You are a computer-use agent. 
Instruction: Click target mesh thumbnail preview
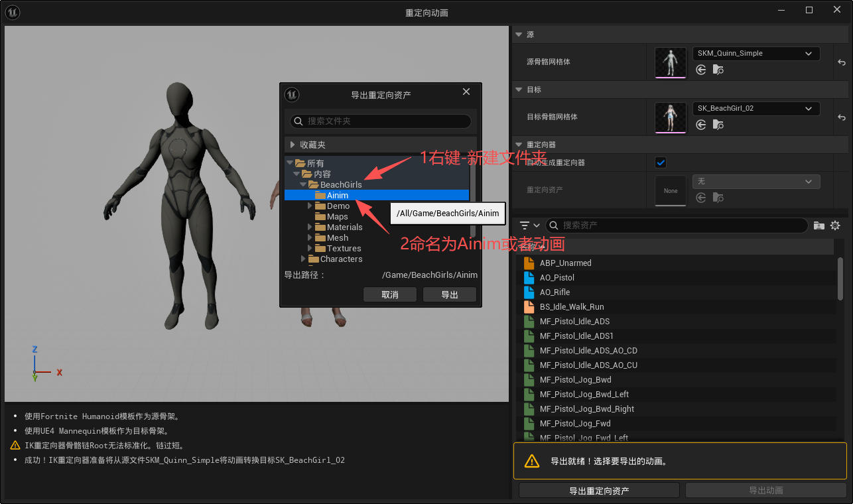tap(671, 117)
